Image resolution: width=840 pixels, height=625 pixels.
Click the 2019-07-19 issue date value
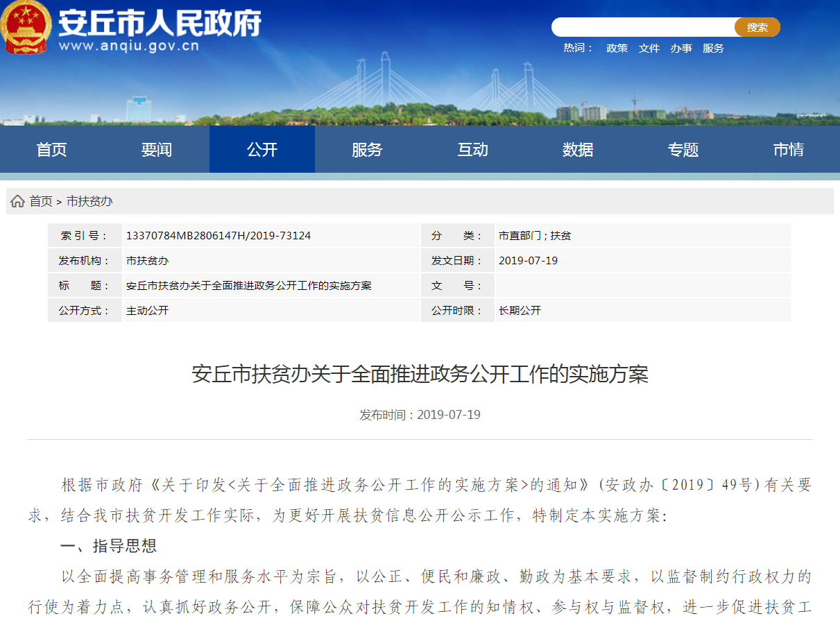528,261
